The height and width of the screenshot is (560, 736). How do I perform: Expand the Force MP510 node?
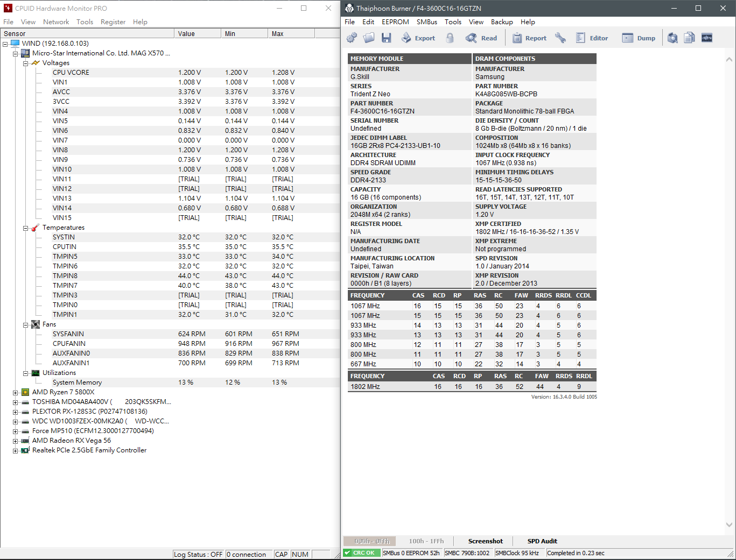(15, 431)
